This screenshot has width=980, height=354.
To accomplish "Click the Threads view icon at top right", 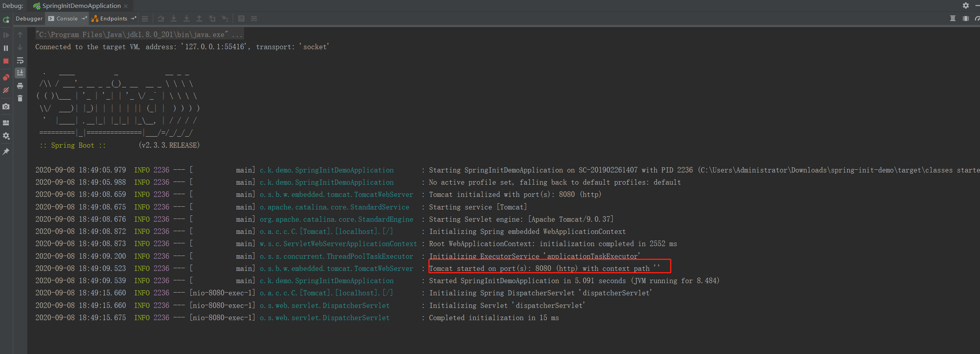I will click(953, 19).
